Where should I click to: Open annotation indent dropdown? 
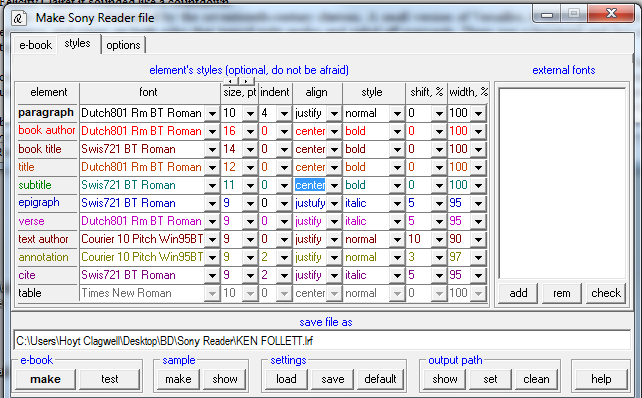[284, 258]
